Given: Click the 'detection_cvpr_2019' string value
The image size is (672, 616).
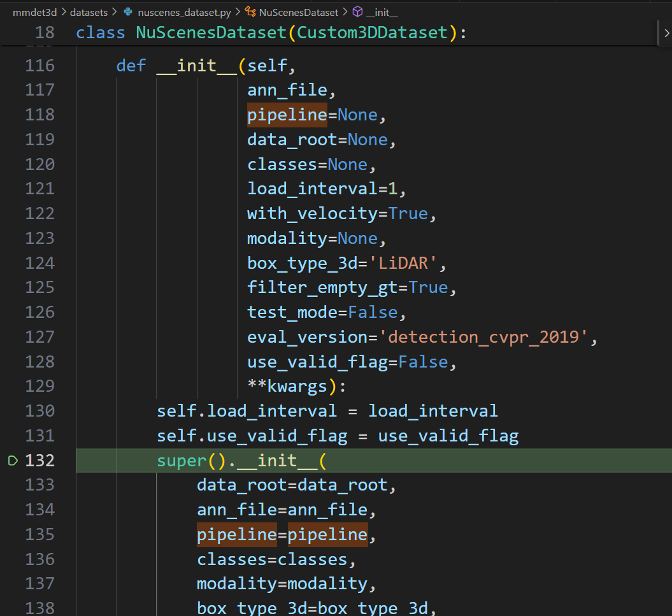Looking at the screenshot, I should [x=487, y=337].
